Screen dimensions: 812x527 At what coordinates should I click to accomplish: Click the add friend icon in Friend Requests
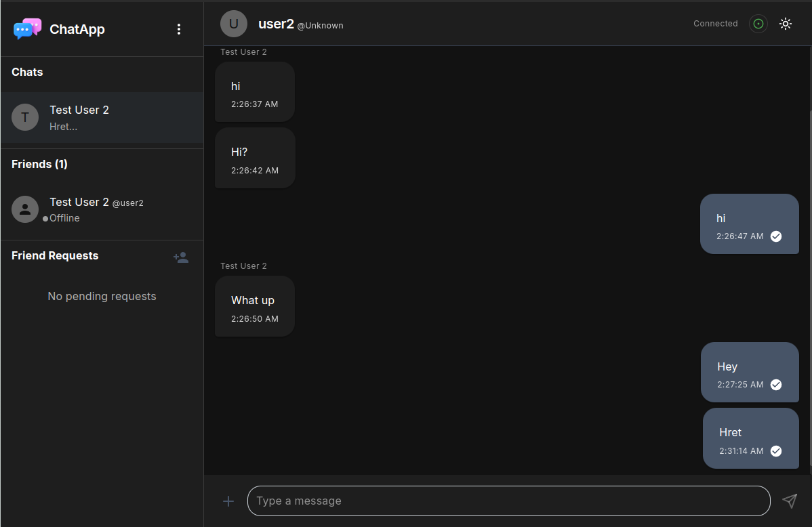(180, 257)
